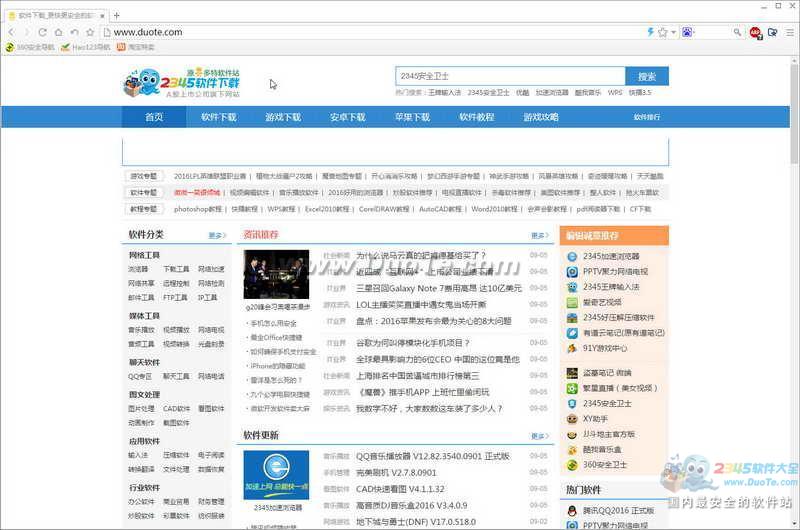Click FTP工具 category link
Screen dimensions: 800x530
tap(175, 297)
